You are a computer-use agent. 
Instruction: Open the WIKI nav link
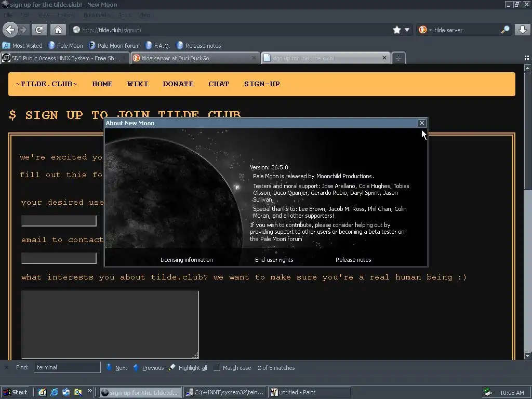tap(137, 84)
